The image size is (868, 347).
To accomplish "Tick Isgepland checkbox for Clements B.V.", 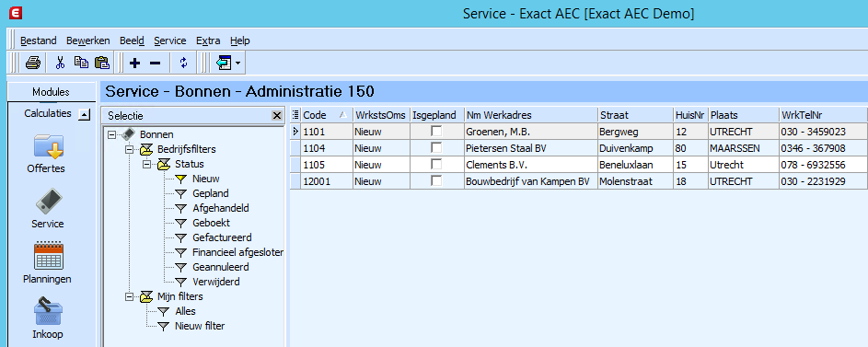I will (x=437, y=165).
